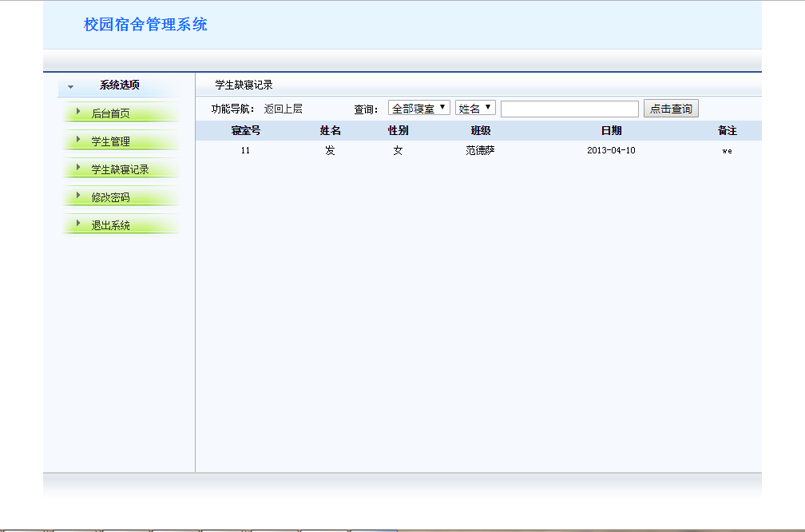The height and width of the screenshot is (532, 805).
Task: Click the 点击查询 button
Action: [x=671, y=109]
